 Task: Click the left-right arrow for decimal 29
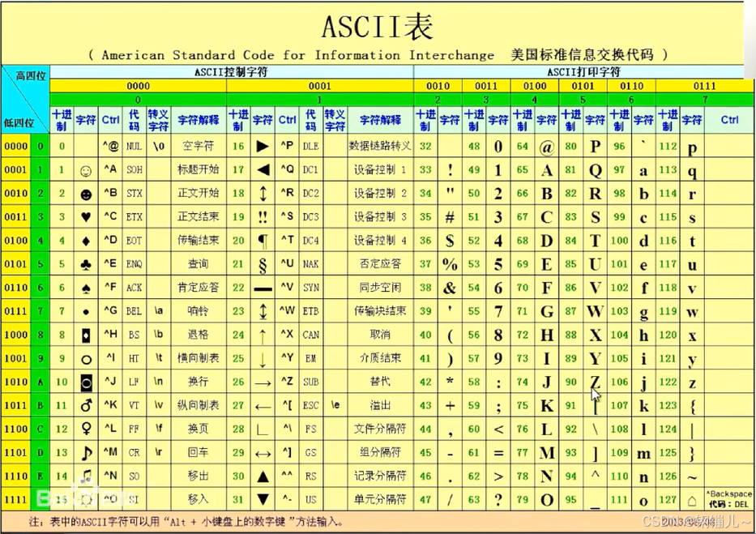tap(263, 454)
